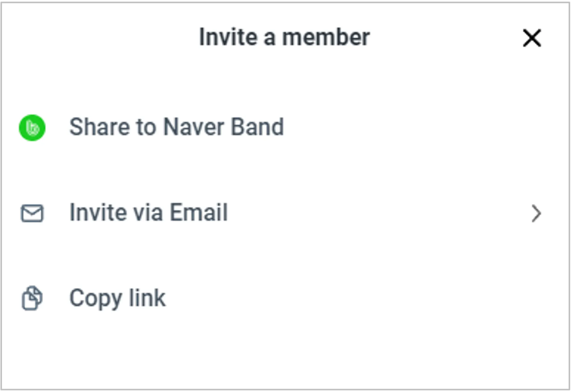Click the envelope icon for email invite

pyautogui.click(x=32, y=213)
